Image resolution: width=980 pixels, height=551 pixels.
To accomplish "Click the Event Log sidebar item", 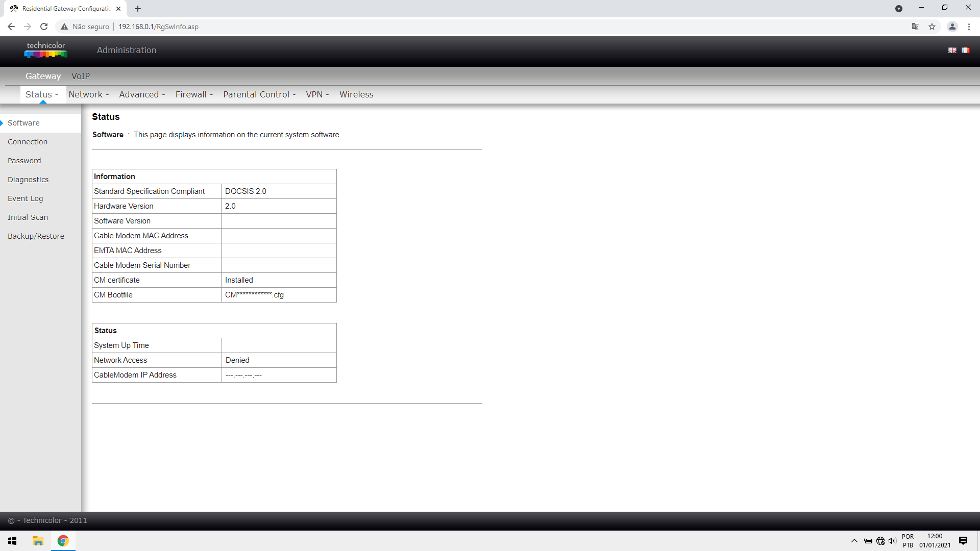I will tap(26, 198).
